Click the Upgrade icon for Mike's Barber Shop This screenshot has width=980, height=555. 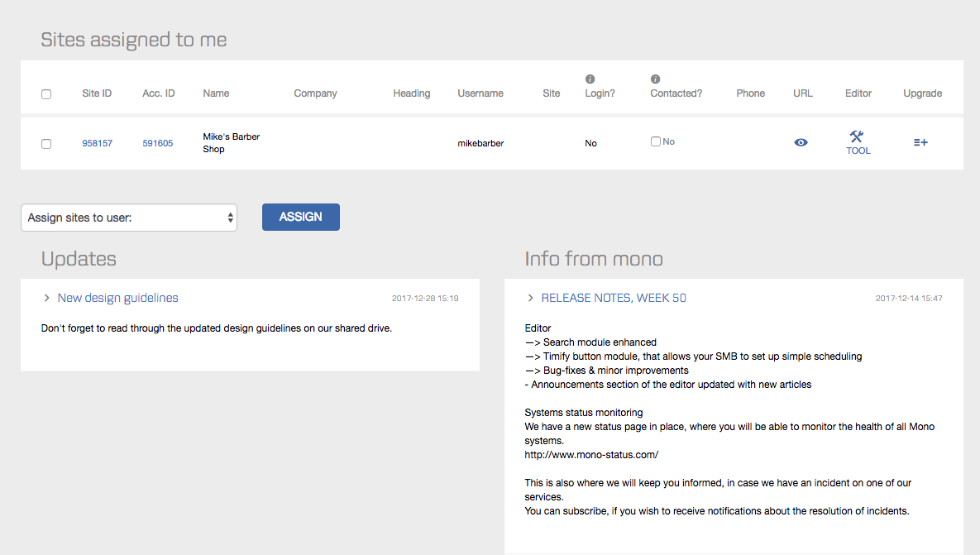coord(920,142)
